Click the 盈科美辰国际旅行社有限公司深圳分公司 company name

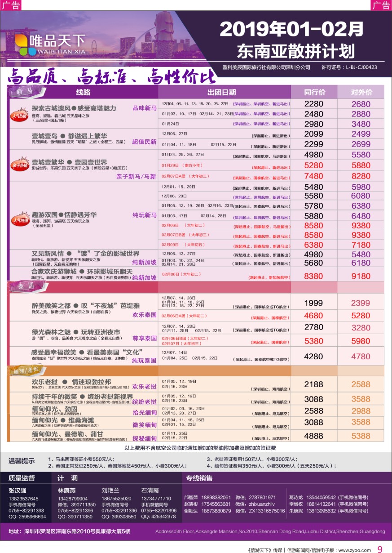point(266,67)
